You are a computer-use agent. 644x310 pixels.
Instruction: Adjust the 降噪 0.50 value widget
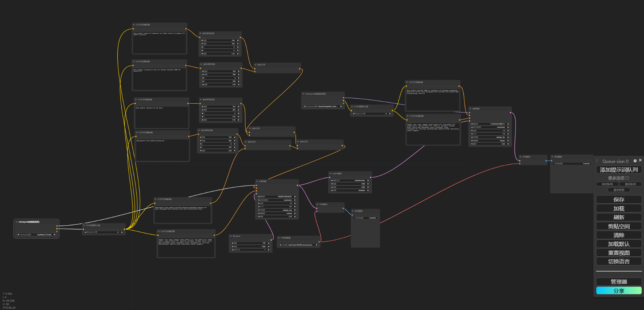tap(490, 144)
